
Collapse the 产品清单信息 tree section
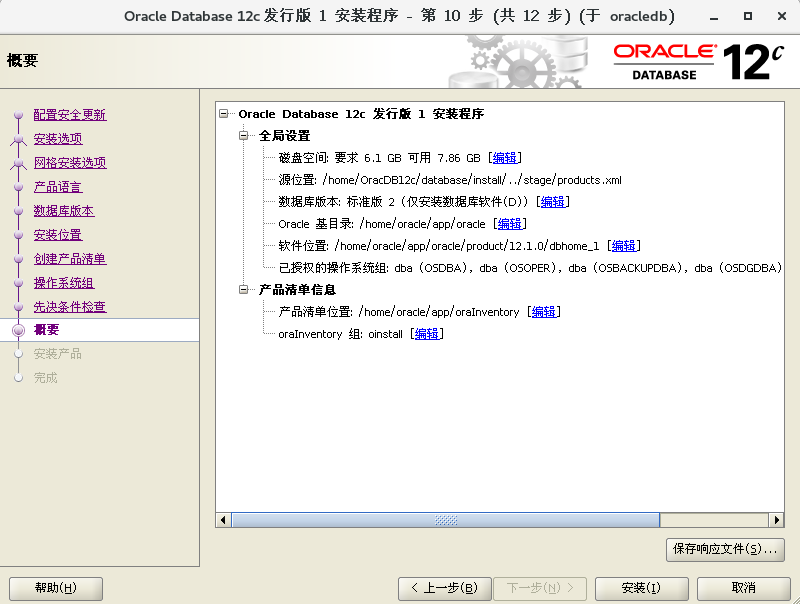[x=244, y=289]
